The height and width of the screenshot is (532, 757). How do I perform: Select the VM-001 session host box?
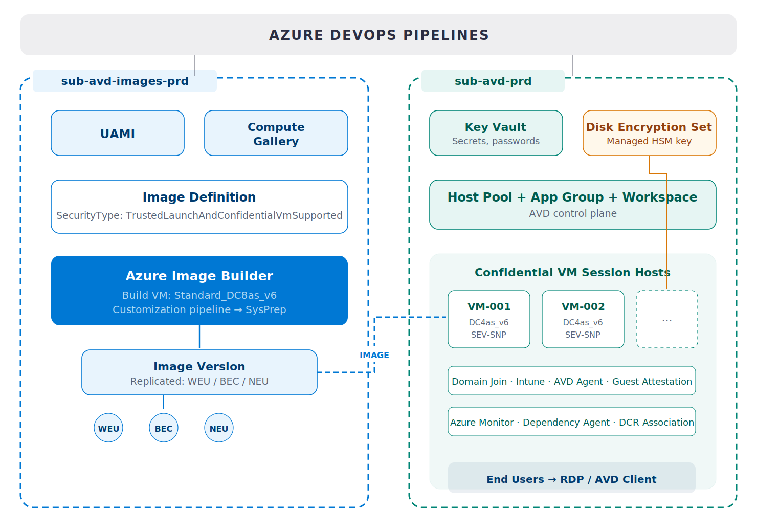click(489, 319)
